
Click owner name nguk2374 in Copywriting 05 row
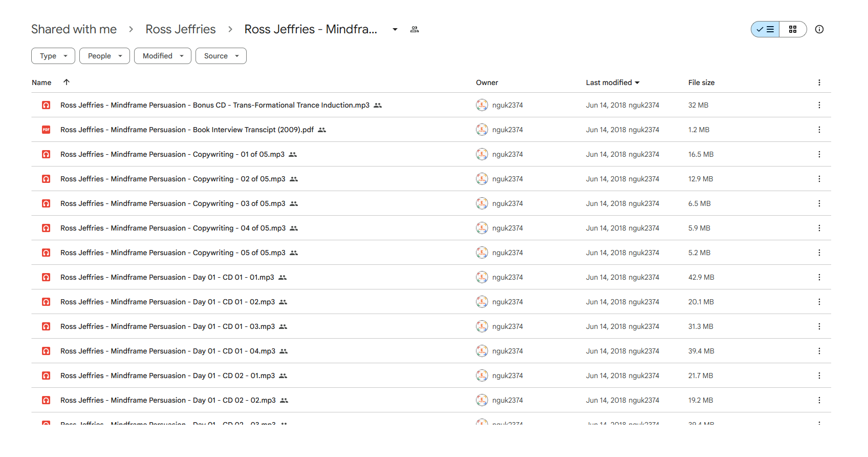508,253
